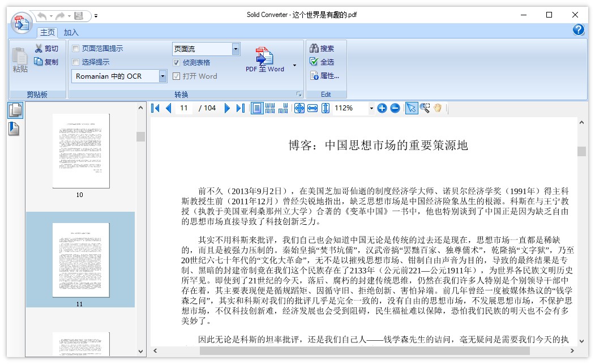This screenshot has width=595, height=364.
Task: Open the 属性 (Properties) dialog icon
Action: pyautogui.click(x=313, y=75)
